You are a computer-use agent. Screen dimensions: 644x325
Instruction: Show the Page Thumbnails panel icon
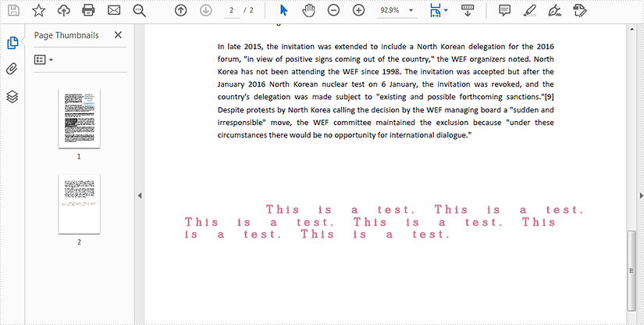pyautogui.click(x=12, y=43)
